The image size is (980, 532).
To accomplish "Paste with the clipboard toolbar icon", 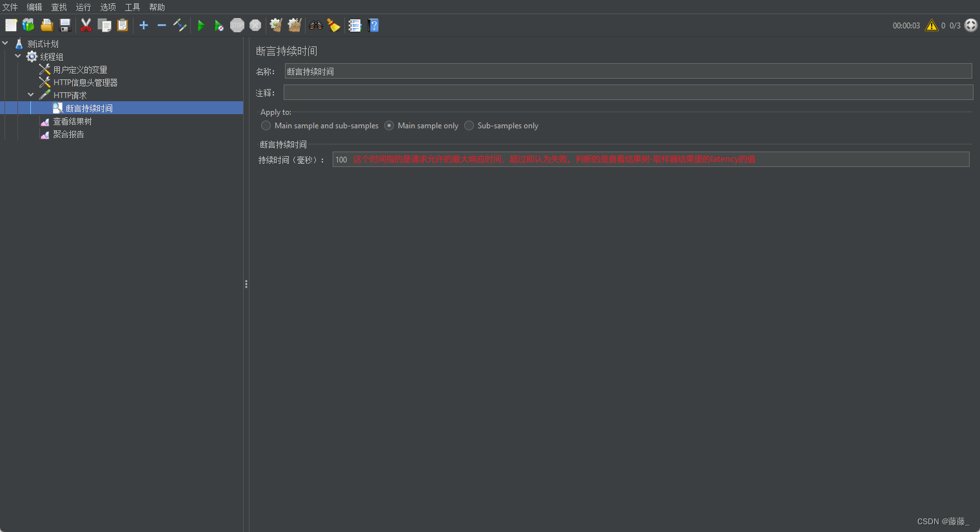I will click(x=122, y=25).
